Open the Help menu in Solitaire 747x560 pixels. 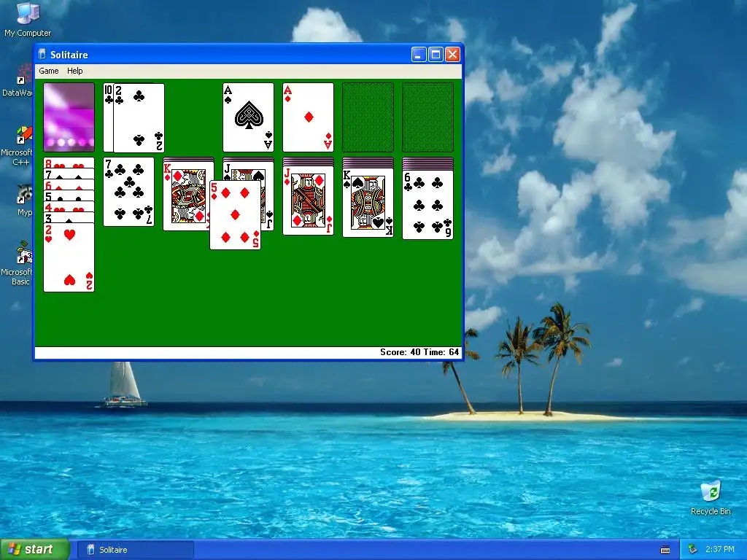click(75, 71)
